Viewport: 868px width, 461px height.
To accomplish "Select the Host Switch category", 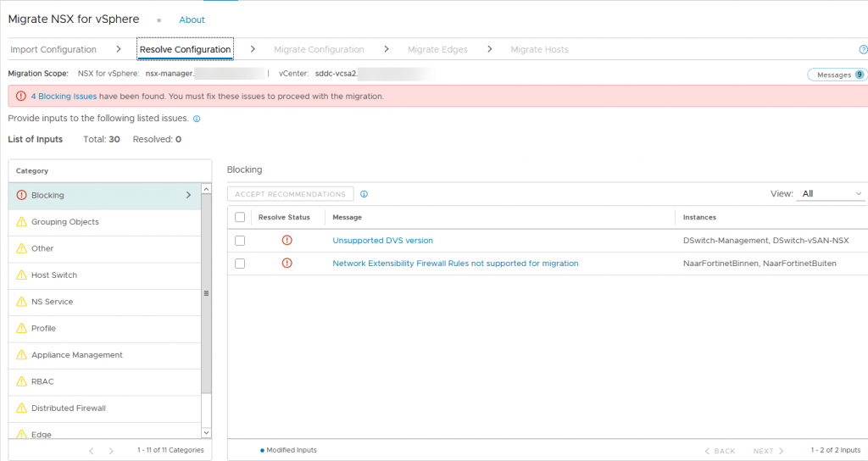I will pos(104,275).
